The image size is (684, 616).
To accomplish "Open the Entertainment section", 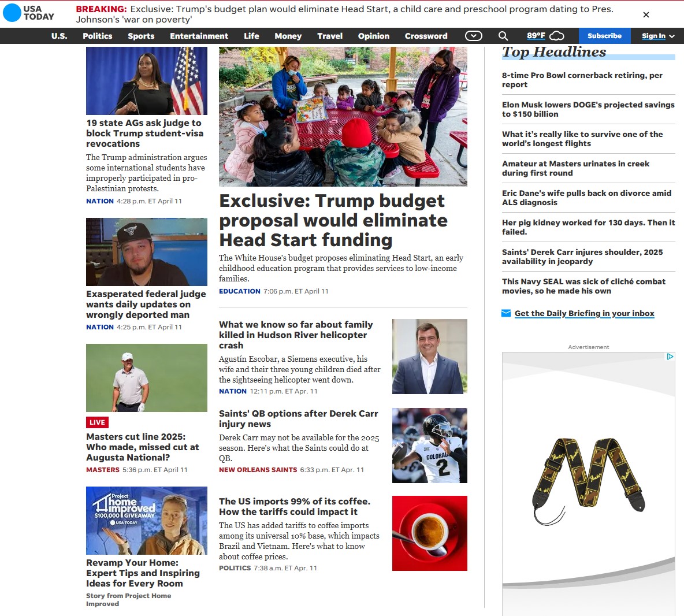I will point(199,36).
